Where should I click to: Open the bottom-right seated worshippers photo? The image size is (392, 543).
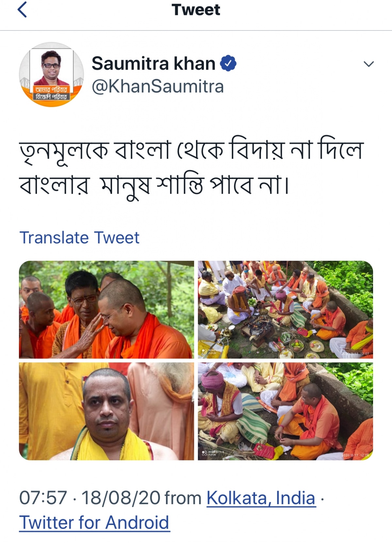(286, 411)
